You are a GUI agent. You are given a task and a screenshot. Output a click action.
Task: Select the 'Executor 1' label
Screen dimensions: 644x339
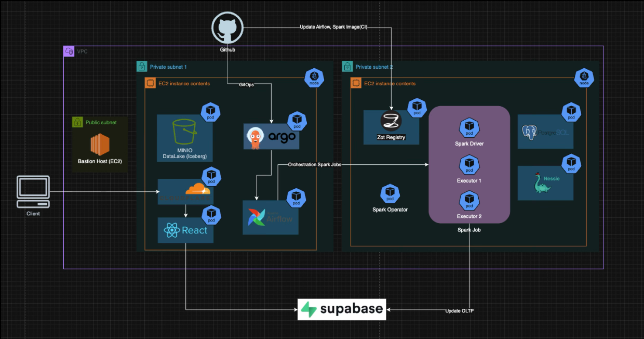469,181
